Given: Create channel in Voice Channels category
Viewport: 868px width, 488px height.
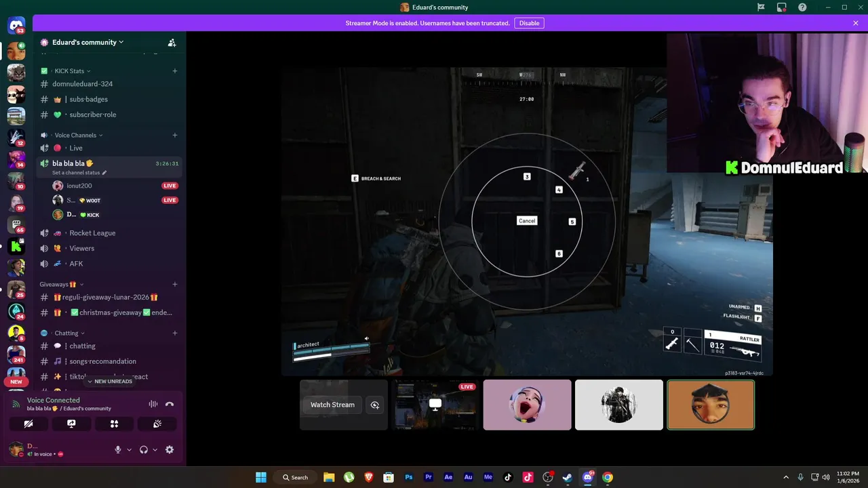Looking at the screenshot, I should (175, 135).
